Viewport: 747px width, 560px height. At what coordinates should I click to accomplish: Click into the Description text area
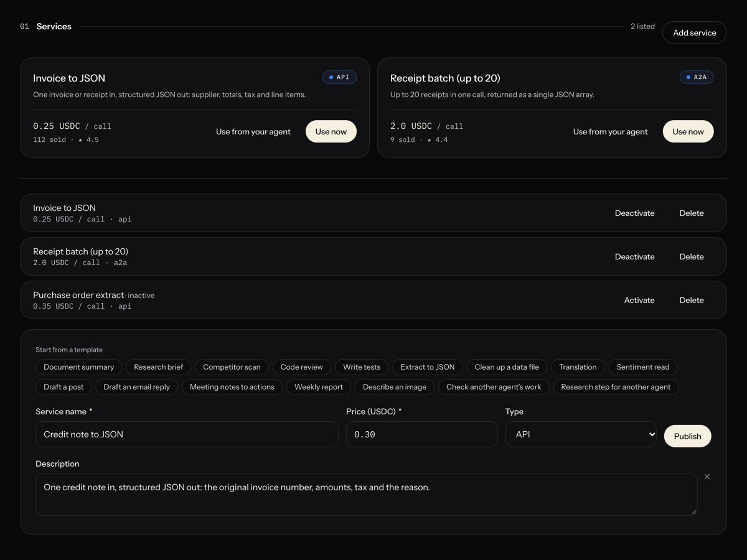point(366,495)
